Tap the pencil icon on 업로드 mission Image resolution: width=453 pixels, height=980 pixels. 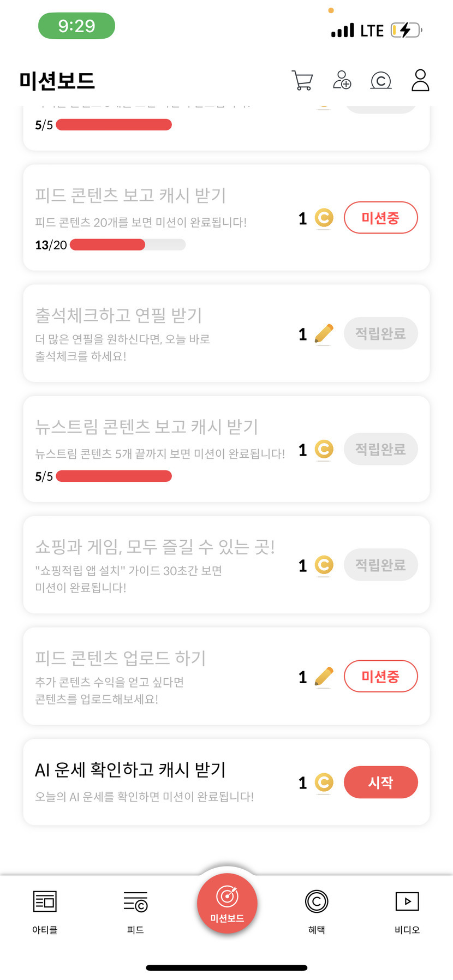point(324,677)
